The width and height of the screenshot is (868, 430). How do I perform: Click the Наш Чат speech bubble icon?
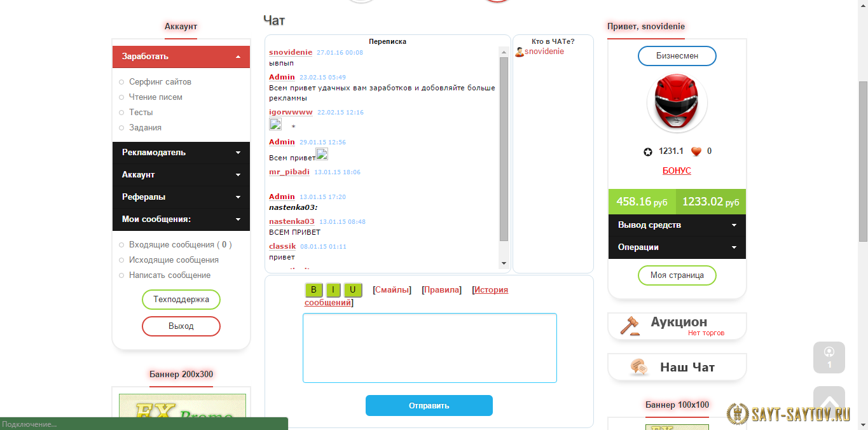click(638, 367)
